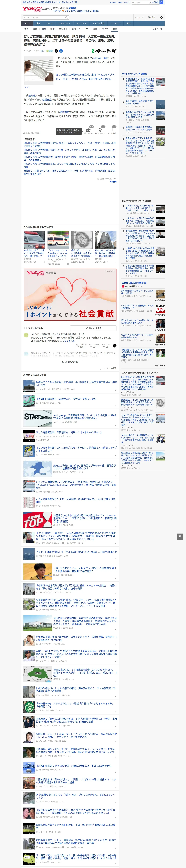This screenshot has height=868, width=186.
Task: Share the first comment on X
Action: pyautogui.click(x=115, y=346)
